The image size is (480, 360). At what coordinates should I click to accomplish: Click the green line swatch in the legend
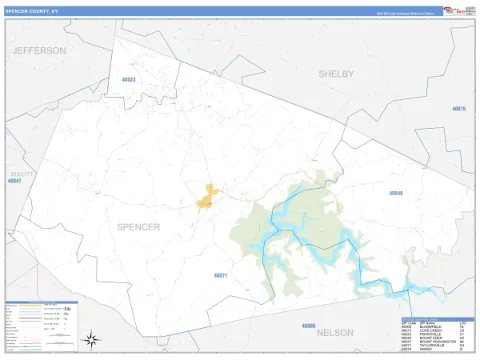coord(31,349)
